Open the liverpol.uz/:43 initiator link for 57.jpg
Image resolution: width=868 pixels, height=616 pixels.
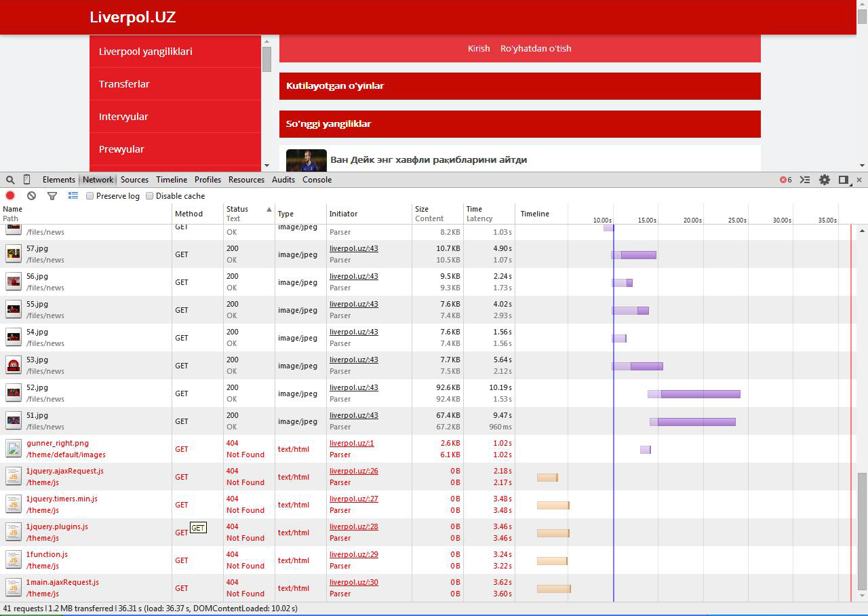click(353, 248)
